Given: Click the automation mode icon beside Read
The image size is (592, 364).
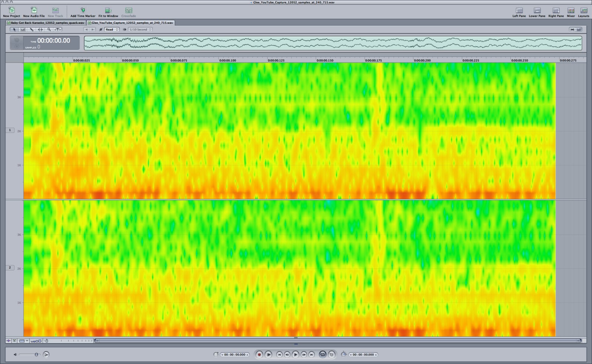Looking at the screenshot, I should point(101,30).
